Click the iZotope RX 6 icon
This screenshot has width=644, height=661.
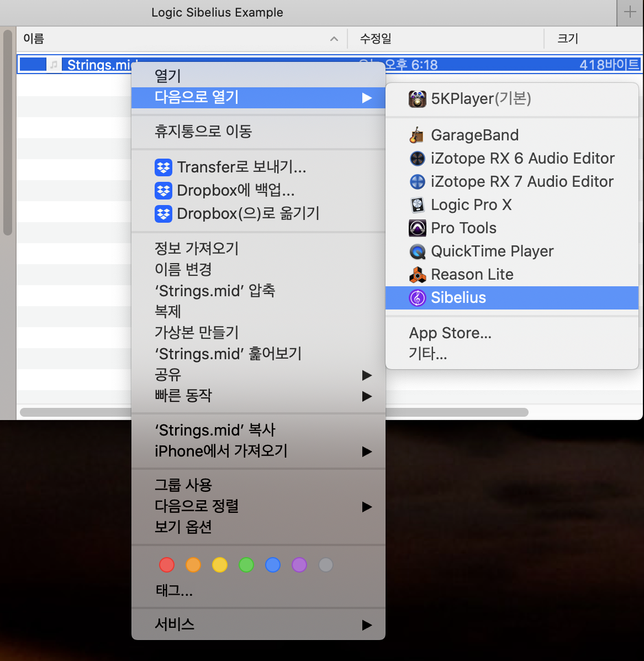tap(418, 159)
